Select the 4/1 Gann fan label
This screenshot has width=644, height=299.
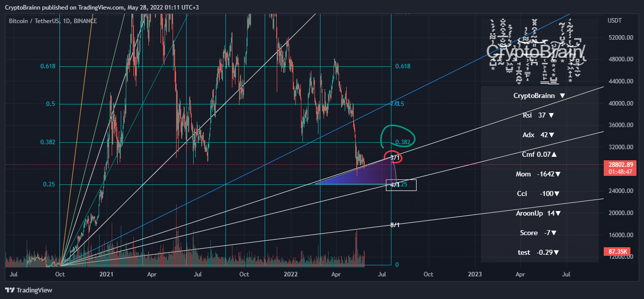(395, 185)
